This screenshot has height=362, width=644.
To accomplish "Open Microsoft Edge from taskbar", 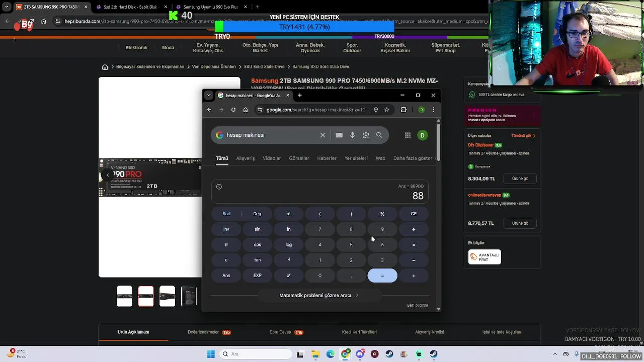I will 330,354.
